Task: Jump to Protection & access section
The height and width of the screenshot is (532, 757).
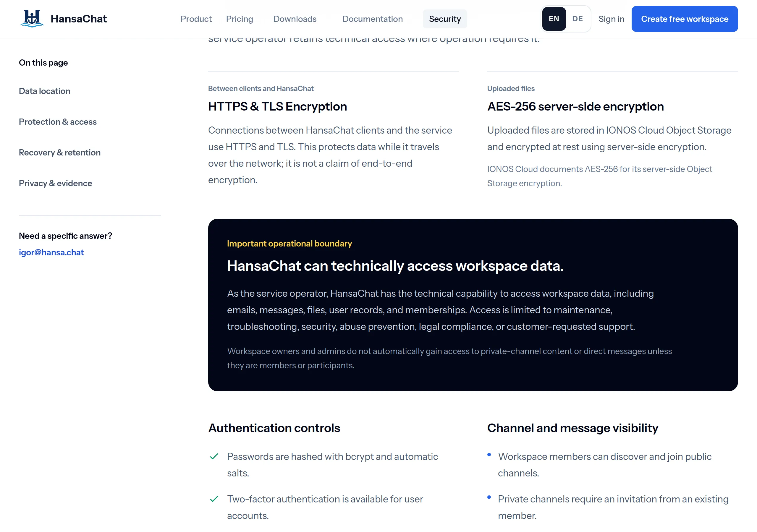Action: (x=58, y=122)
